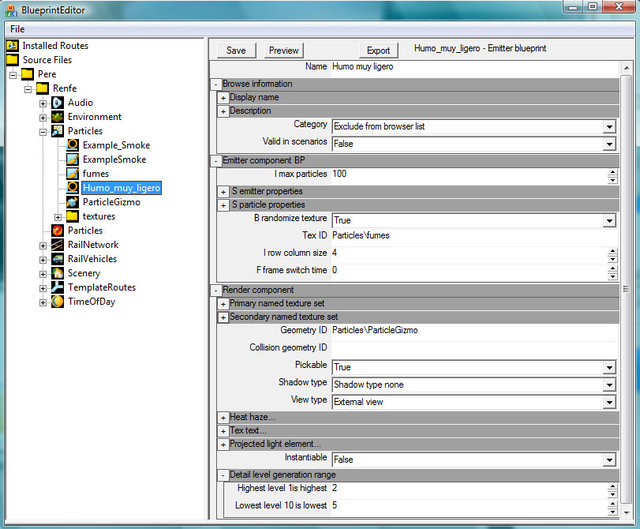This screenshot has height=529, width=640.
Task: Click the Collision geometry ID field
Action: 470,348
